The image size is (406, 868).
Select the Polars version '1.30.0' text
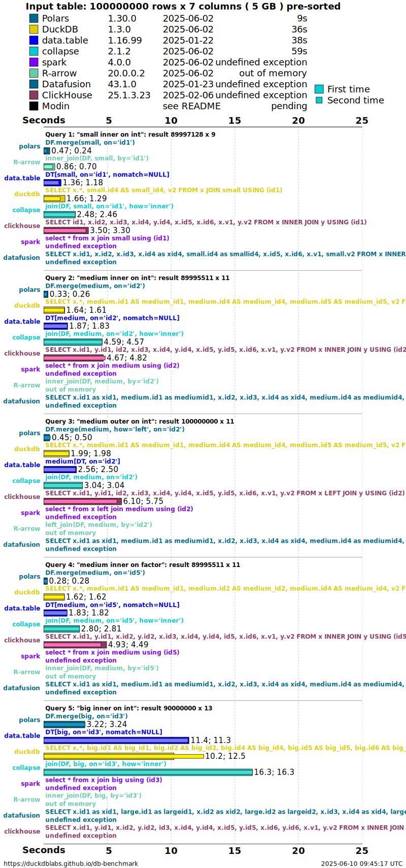122,18
